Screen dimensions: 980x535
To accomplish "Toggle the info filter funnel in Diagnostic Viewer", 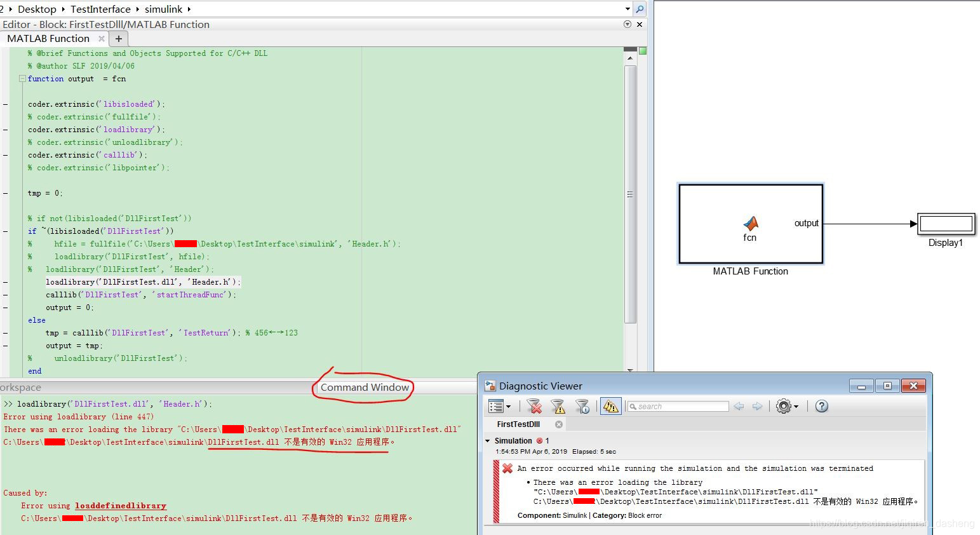I will [x=582, y=406].
